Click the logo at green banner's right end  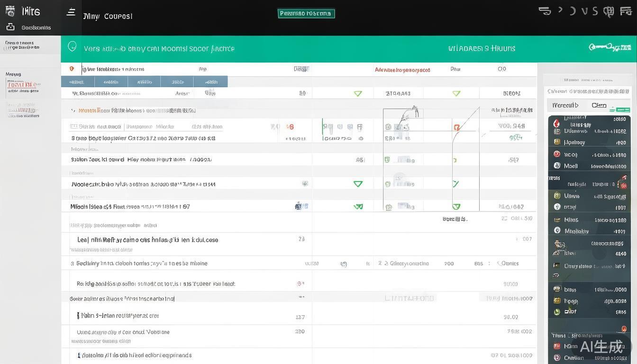point(610,47)
